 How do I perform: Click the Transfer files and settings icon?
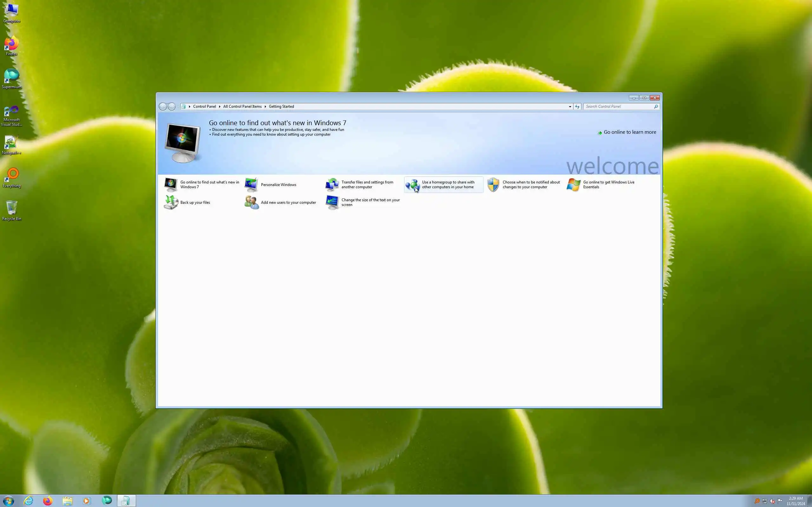(332, 184)
